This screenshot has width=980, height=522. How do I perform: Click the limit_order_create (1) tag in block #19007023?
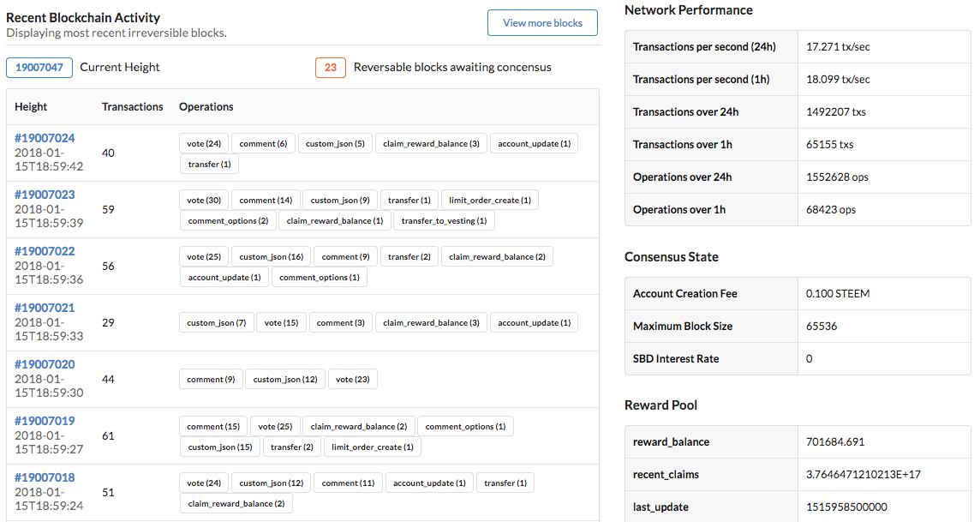coord(490,200)
